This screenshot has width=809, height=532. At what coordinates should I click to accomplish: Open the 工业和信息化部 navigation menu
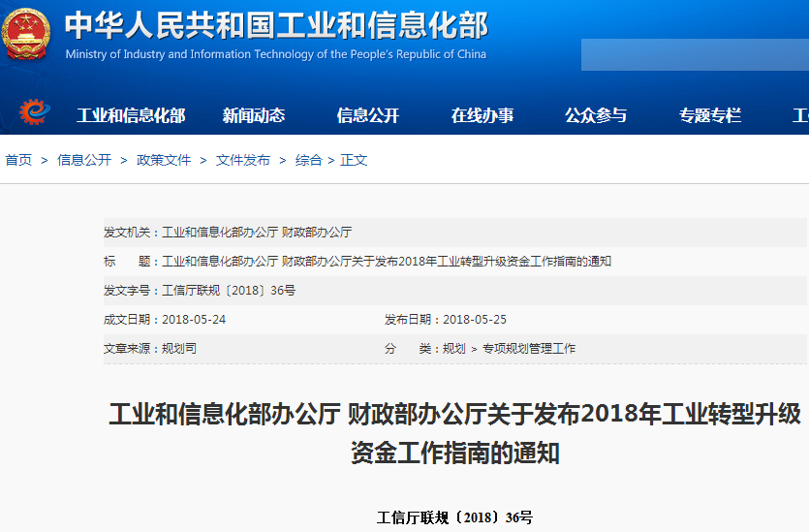coord(131,115)
